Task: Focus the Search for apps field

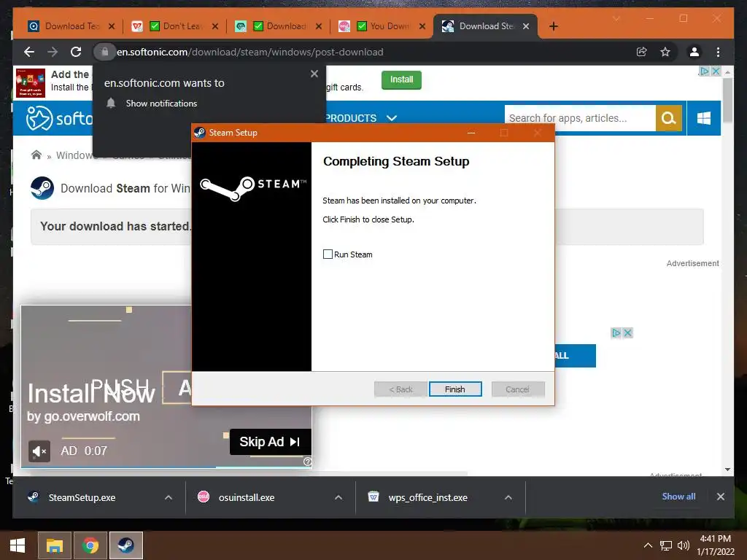Action: point(580,117)
